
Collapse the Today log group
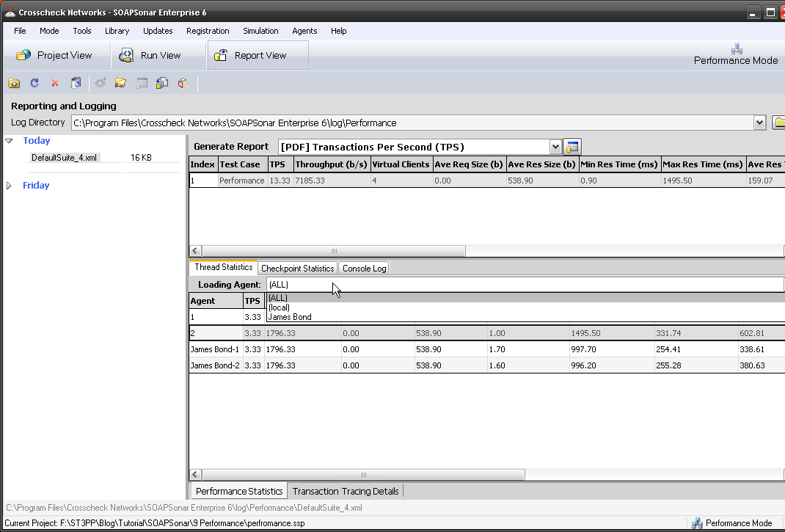pos(9,141)
